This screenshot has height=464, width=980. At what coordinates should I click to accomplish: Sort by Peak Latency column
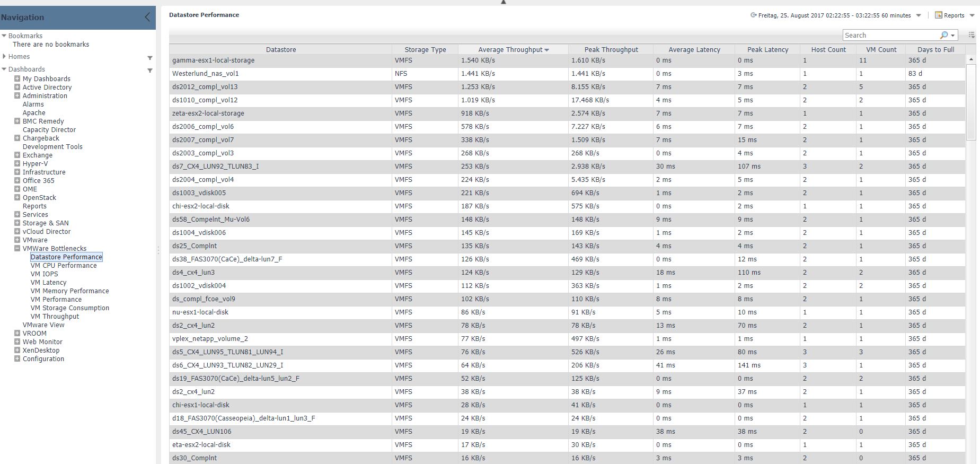(768, 49)
